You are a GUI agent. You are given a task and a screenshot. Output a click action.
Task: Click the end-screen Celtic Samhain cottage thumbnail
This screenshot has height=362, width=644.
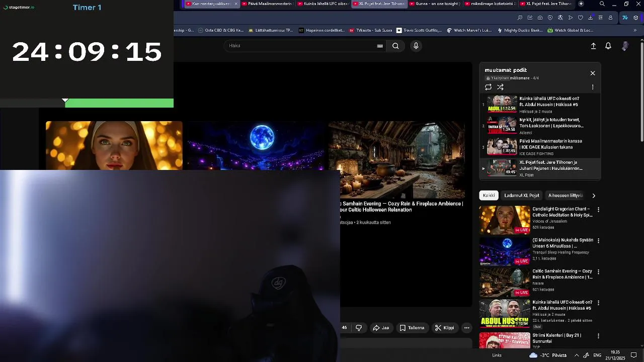pyautogui.click(x=397, y=160)
